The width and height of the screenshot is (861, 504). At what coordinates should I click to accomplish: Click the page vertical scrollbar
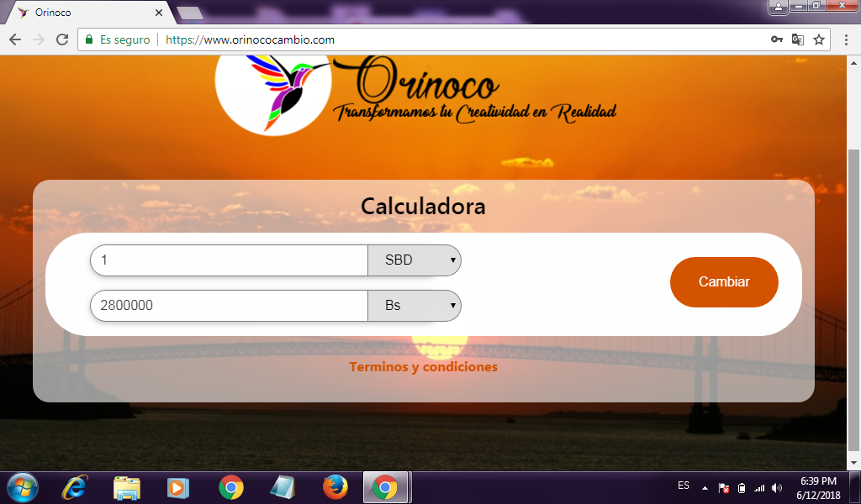[854, 299]
